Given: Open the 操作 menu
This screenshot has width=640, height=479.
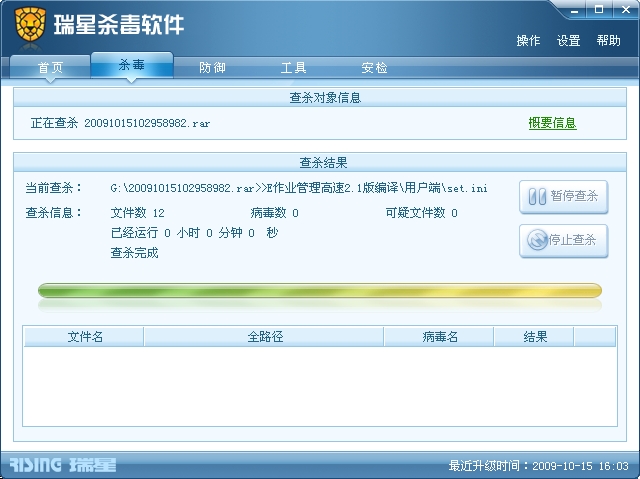Looking at the screenshot, I should [528, 40].
